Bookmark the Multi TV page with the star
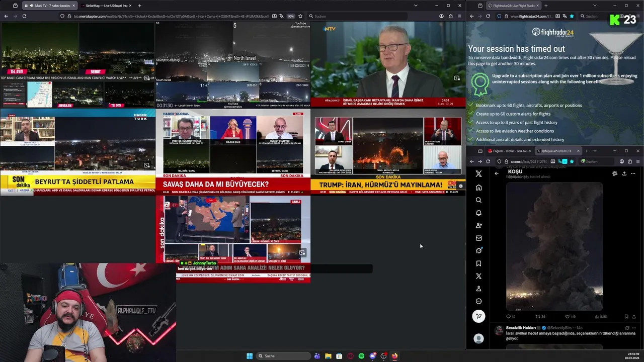The image size is (644, 362). coord(300,16)
